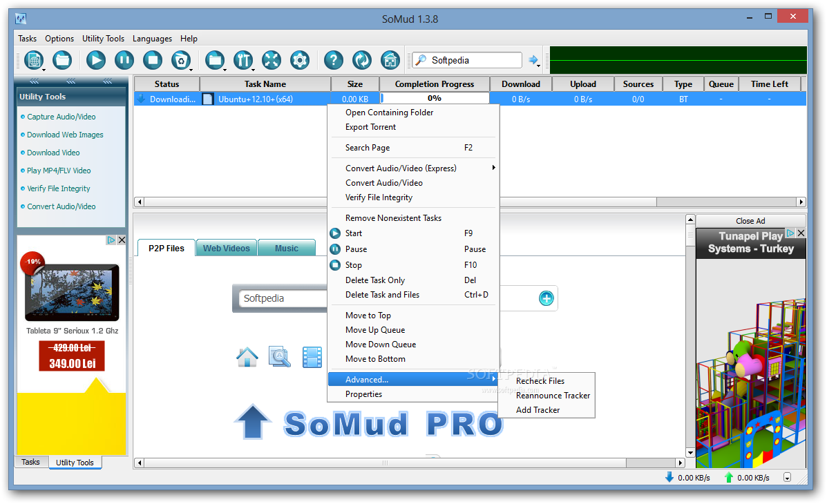Image resolution: width=827 pixels, height=504 pixels.
Task: Select the P2P Files tab
Action: [x=167, y=249]
